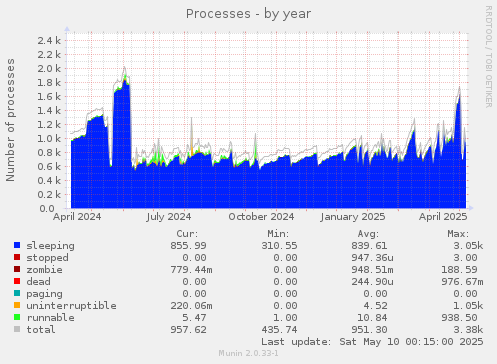
Task: Click sleeping current value 855.99
Action: click(188, 246)
